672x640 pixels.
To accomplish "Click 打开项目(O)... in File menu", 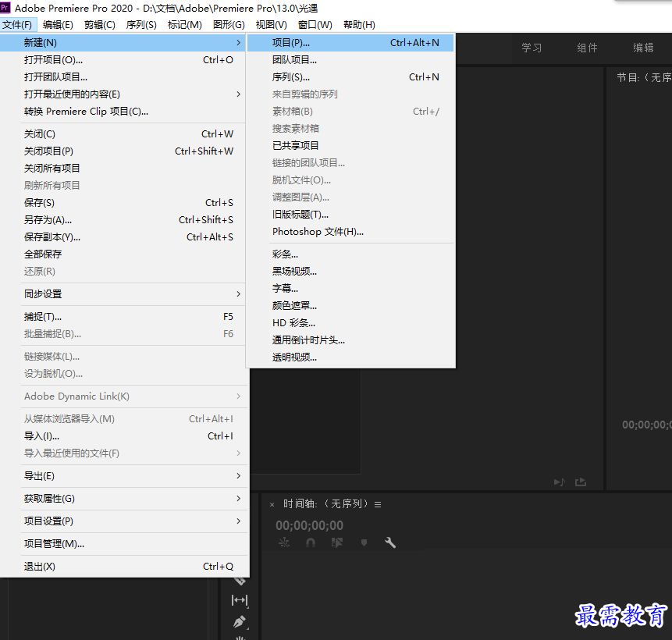I will coord(123,60).
